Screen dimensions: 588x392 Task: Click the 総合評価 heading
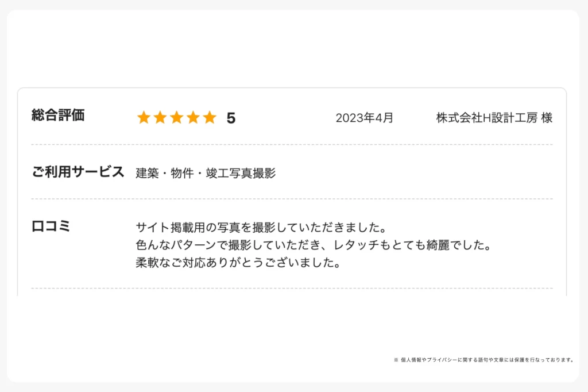click(58, 116)
